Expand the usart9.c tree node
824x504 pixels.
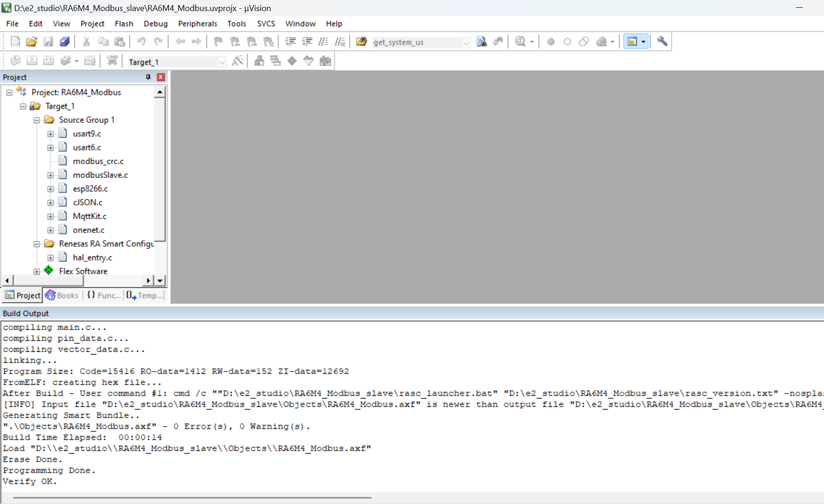tap(50, 134)
